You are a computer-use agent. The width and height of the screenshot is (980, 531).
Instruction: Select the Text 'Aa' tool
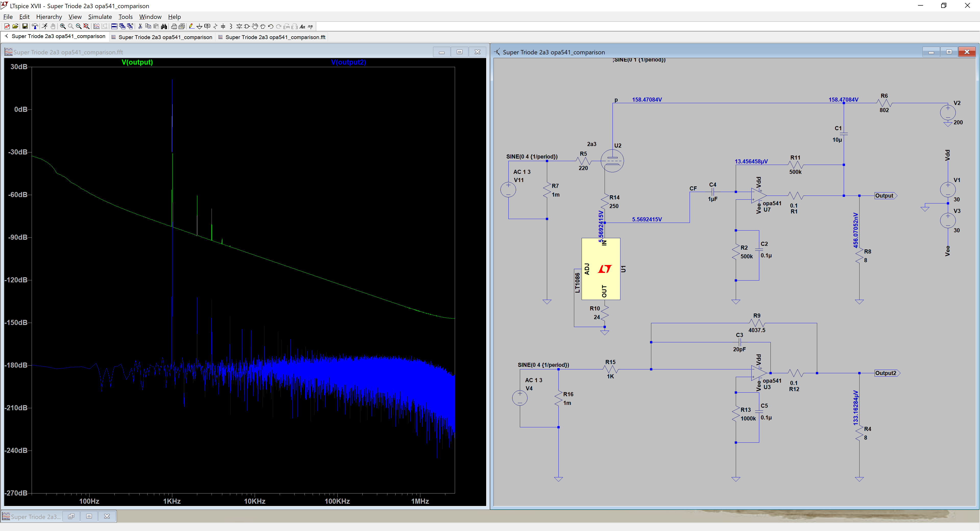coord(302,26)
